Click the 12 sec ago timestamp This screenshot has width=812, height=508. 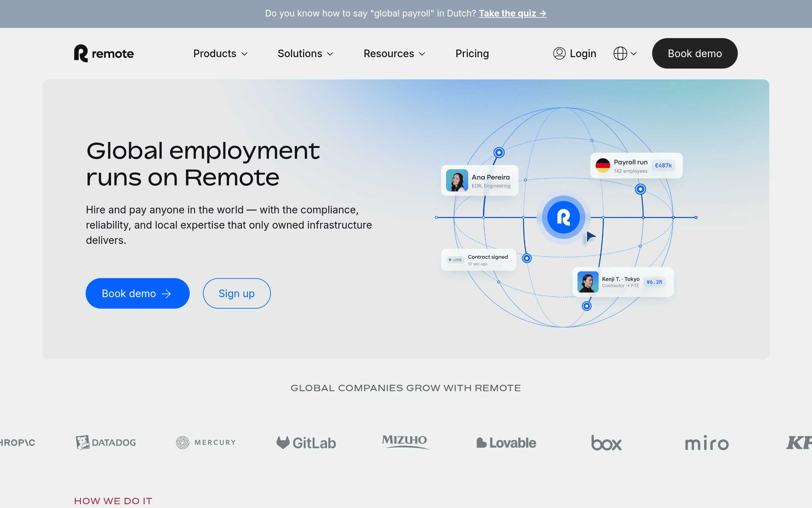(x=477, y=264)
